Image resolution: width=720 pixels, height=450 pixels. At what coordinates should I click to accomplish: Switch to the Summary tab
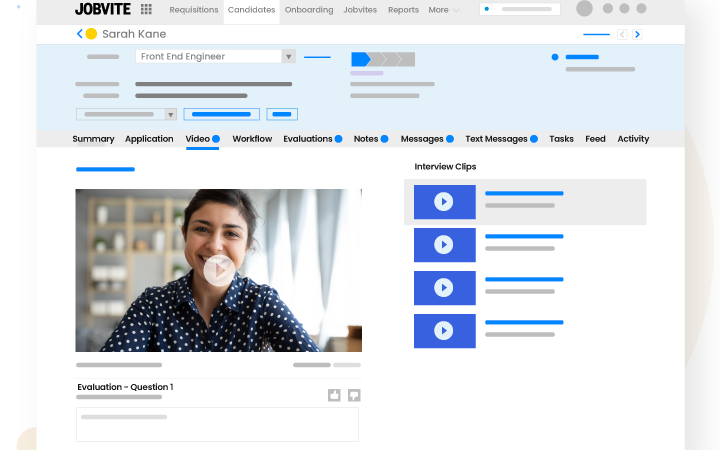click(93, 139)
